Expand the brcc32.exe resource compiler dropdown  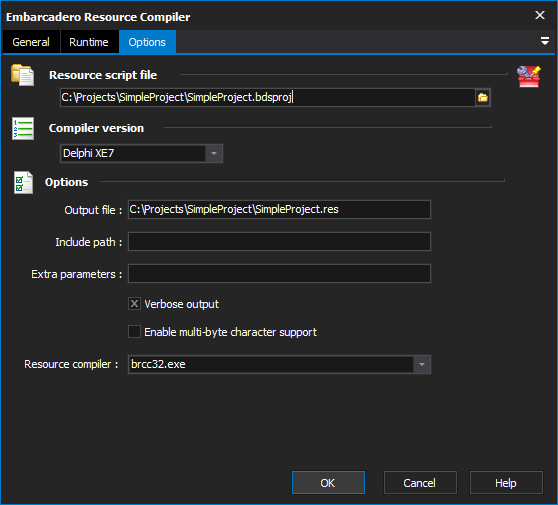tap(422, 364)
